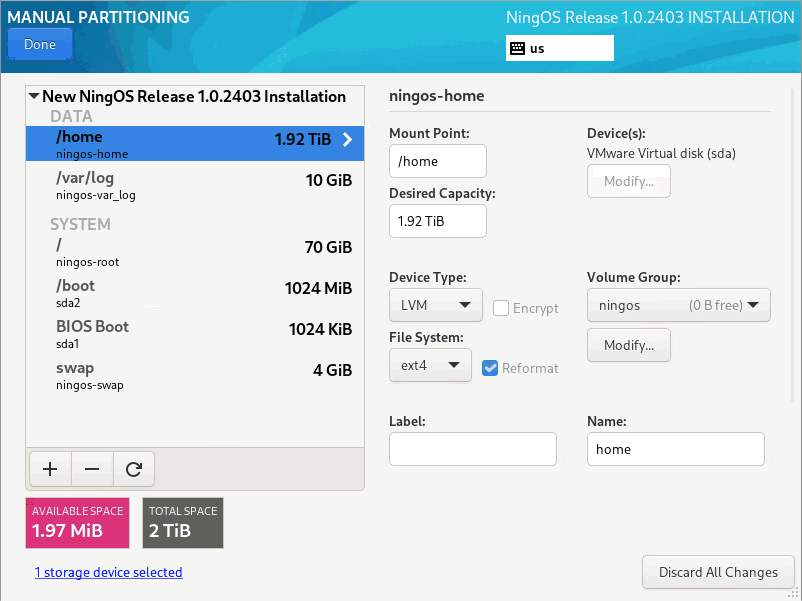Click the AVAILABLE SPACE 1.97 MiB box
802x601 pixels.
tap(77, 523)
